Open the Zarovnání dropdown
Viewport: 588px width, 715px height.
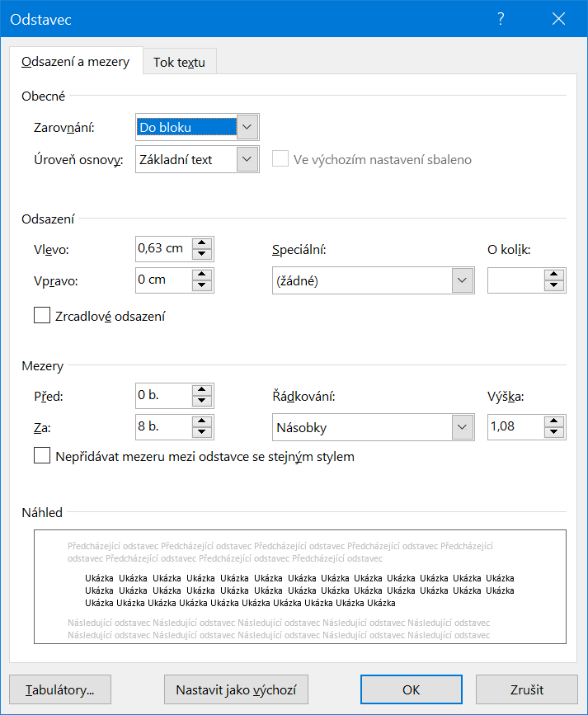(x=247, y=128)
